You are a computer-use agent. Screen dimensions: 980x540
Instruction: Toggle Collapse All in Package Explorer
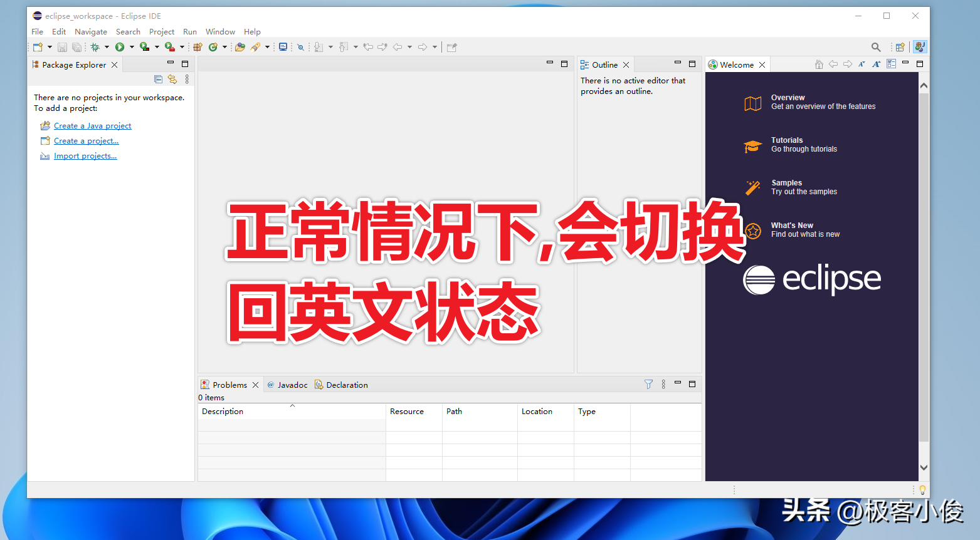(x=158, y=79)
